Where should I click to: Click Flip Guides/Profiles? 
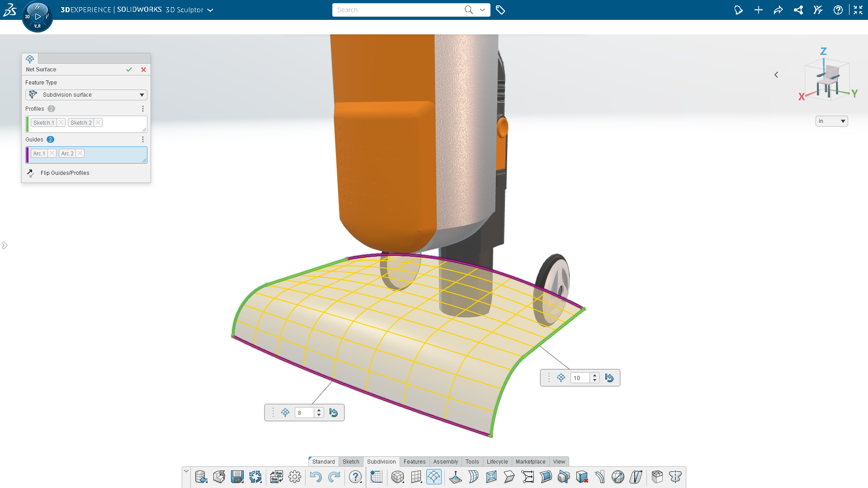[65, 173]
